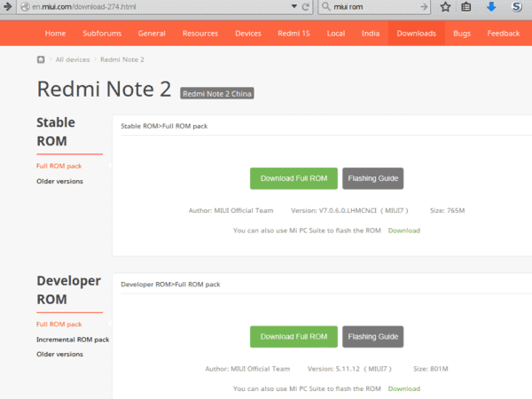Viewport: 532px width, 399px height.
Task: Open Older versions under Stable ROM
Action: pos(59,181)
